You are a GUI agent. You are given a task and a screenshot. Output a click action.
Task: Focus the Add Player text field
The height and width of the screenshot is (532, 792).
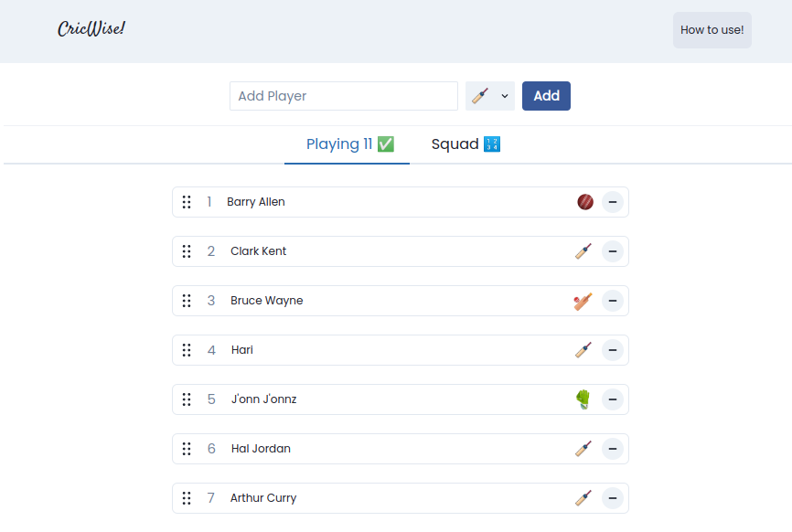[343, 96]
